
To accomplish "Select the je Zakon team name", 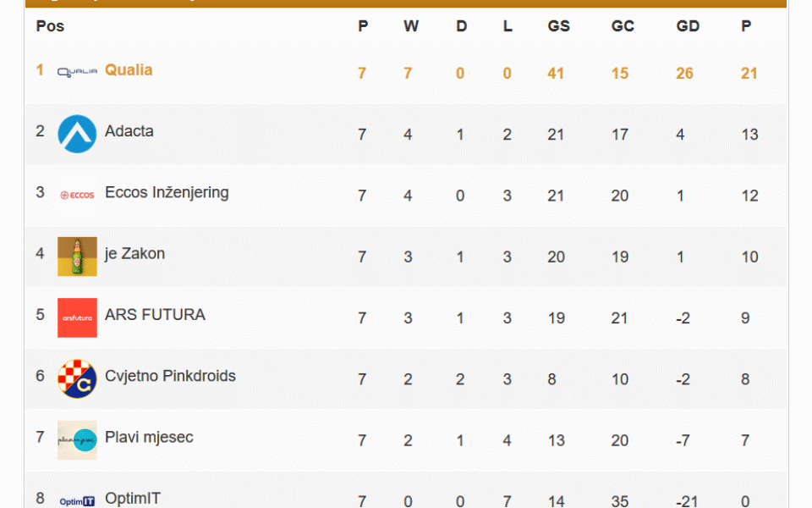I will click(x=134, y=254).
